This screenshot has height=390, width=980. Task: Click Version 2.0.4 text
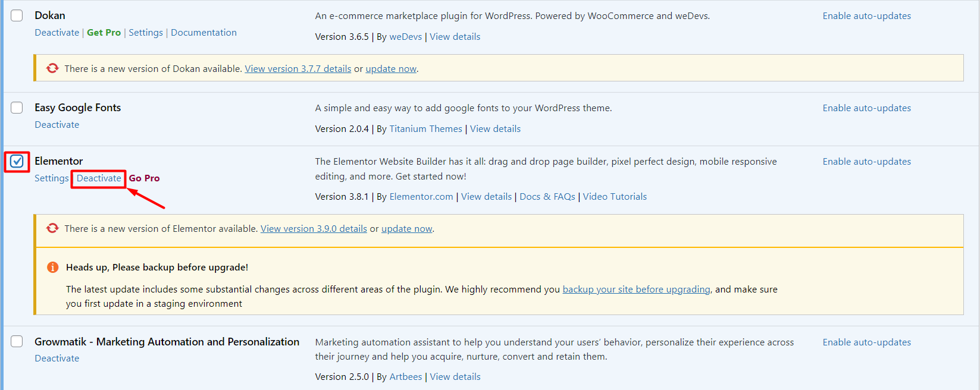tap(342, 129)
